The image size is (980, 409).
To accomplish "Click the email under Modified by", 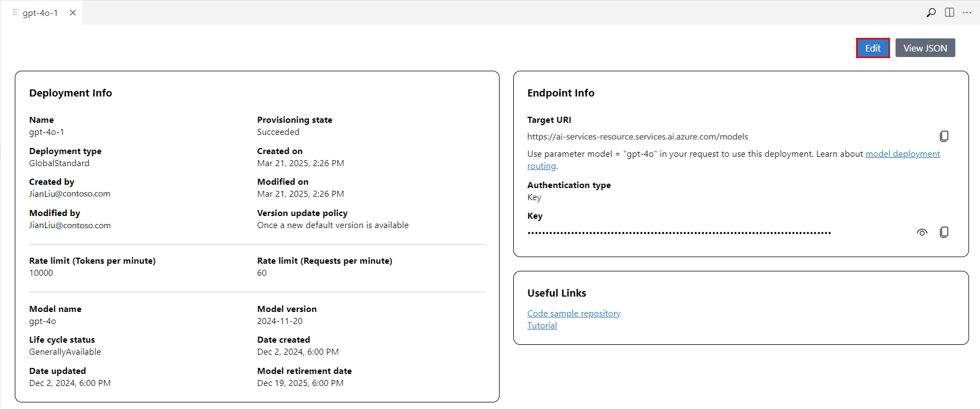I will (70, 225).
